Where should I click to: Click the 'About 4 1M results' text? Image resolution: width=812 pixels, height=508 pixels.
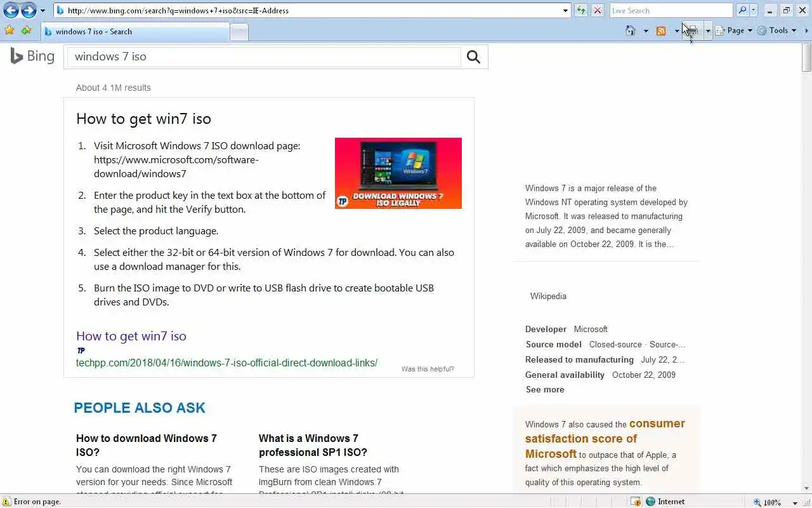[x=114, y=88]
